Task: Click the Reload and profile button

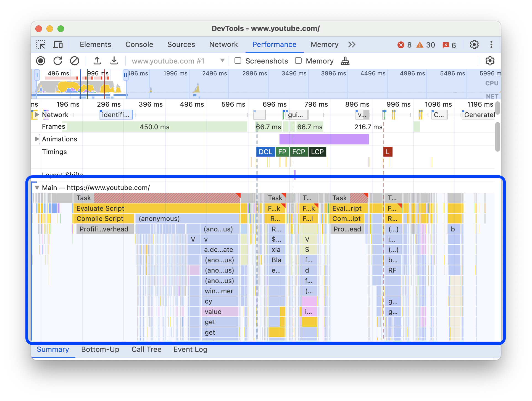Action: coord(58,61)
